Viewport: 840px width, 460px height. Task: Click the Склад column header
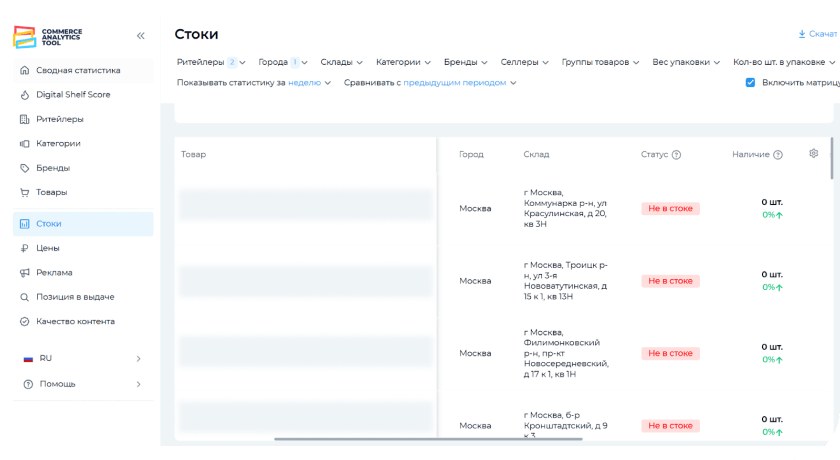pos(536,154)
